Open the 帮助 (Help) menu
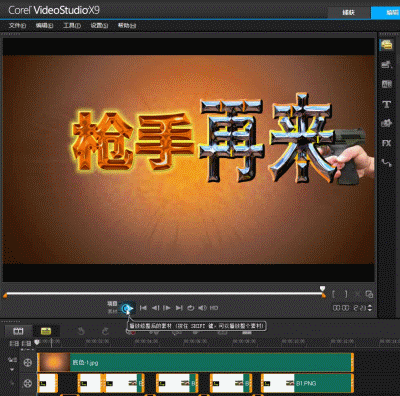 (x=127, y=25)
